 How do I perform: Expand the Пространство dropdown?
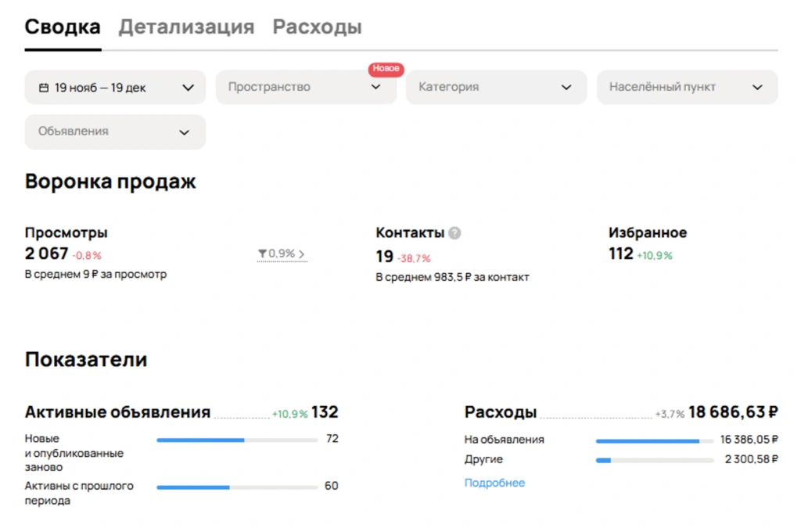[x=306, y=87]
